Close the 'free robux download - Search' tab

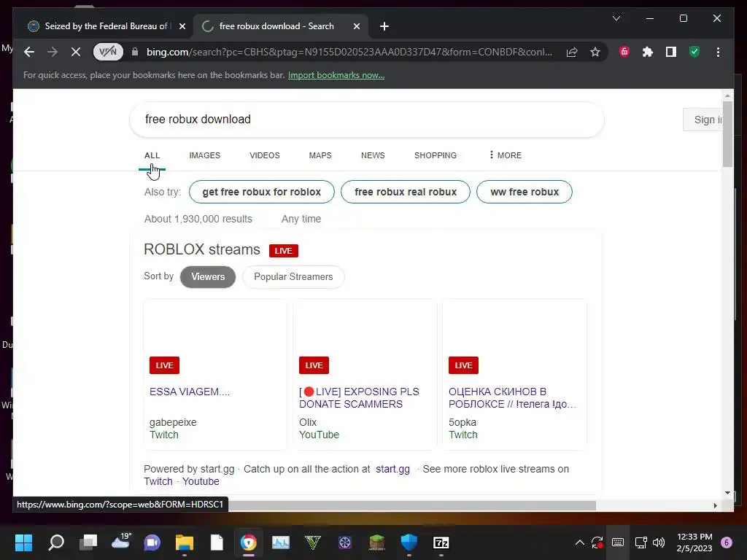click(356, 26)
